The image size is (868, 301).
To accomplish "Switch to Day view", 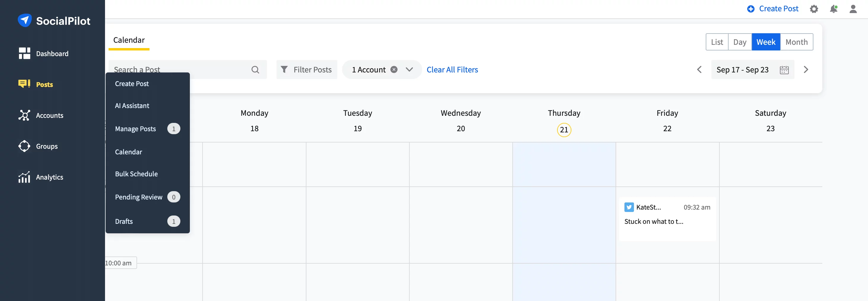I will pos(740,42).
